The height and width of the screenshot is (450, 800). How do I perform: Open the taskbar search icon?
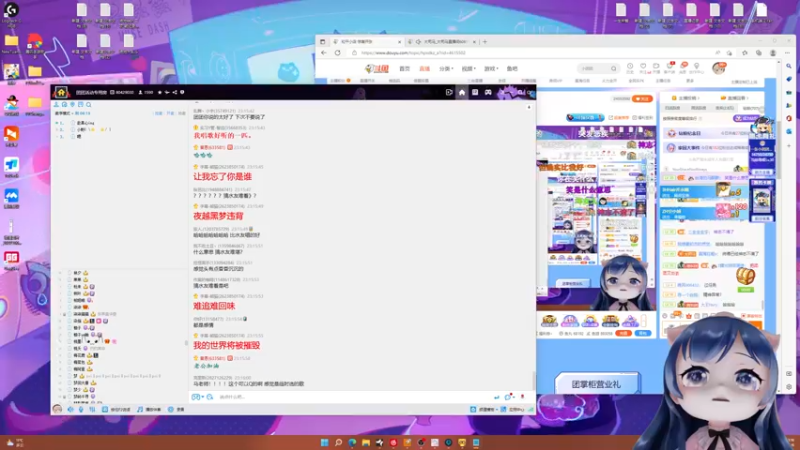pyautogui.click(x=338, y=442)
